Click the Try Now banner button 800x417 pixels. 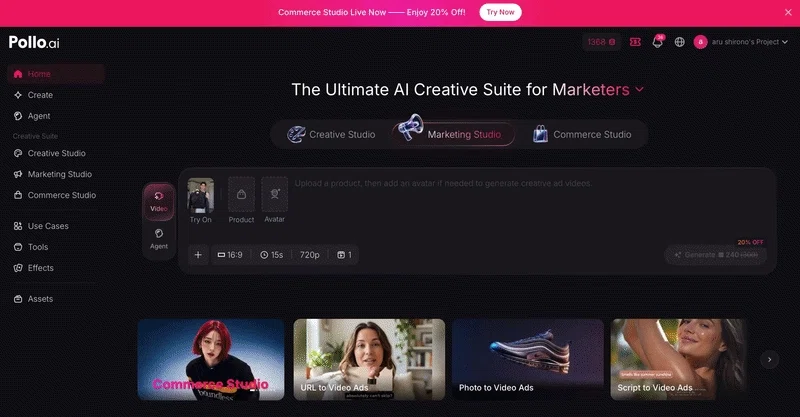point(500,12)
